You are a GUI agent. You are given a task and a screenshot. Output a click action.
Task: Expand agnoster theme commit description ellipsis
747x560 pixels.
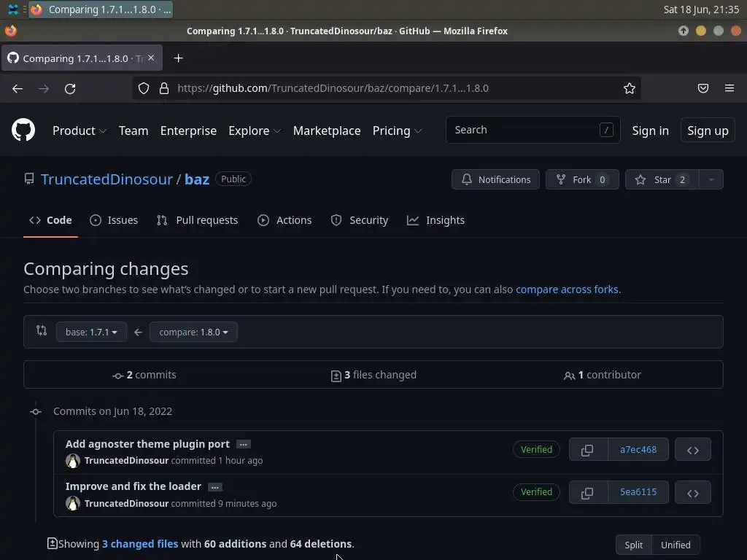[244, 444]
